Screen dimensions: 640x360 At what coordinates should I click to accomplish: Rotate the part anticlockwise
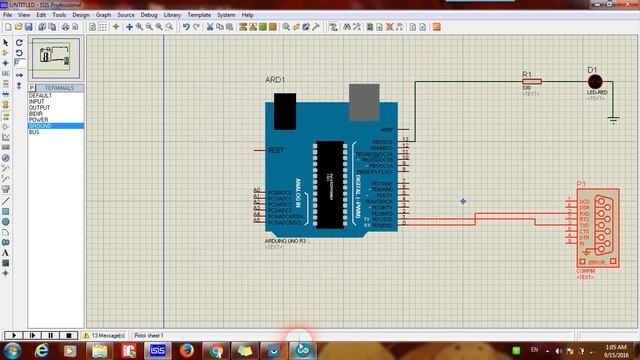tap(19, 53)
